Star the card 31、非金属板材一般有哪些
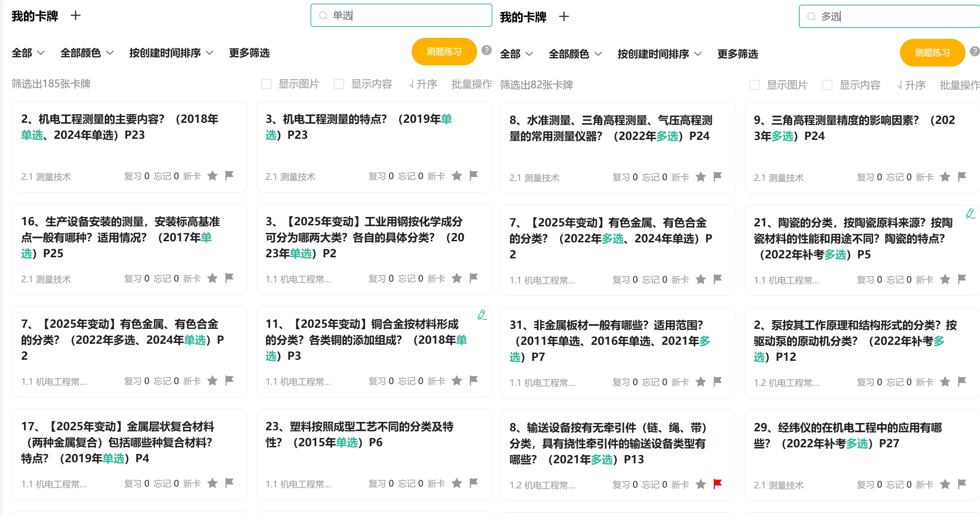Screen dimensions: 980x516 [x=700, y=382]
